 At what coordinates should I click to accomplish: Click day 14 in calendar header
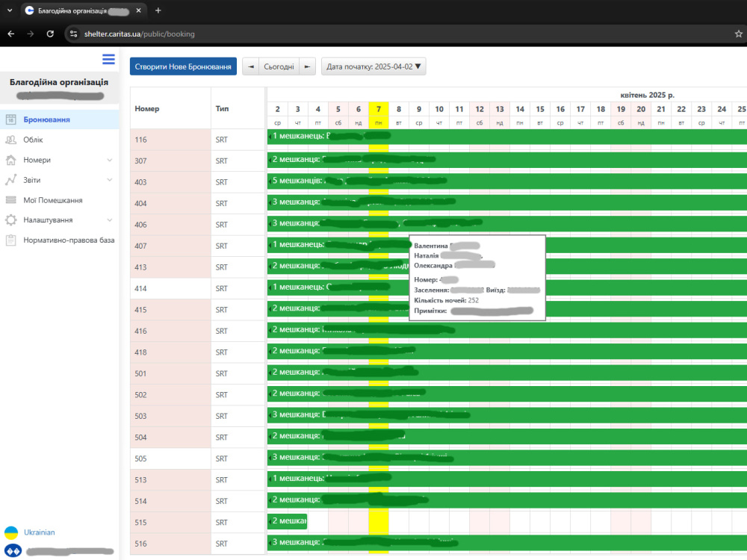coord(520,109)
